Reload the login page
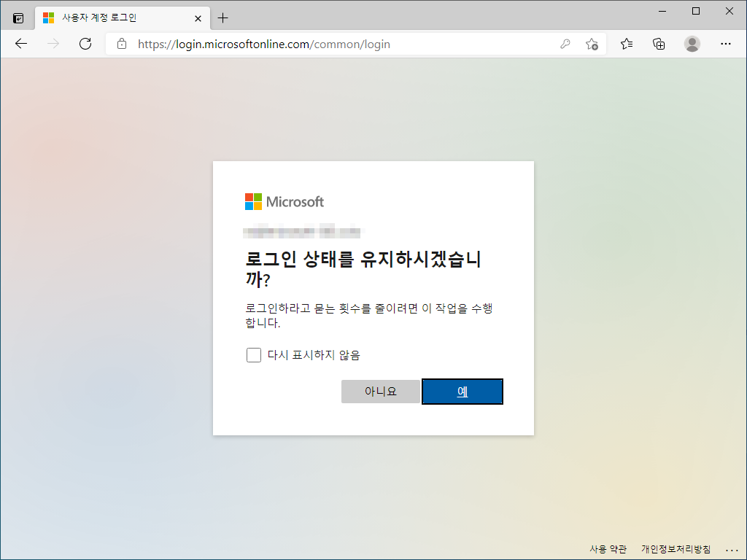Screen dimensions: 747x560 85,44
